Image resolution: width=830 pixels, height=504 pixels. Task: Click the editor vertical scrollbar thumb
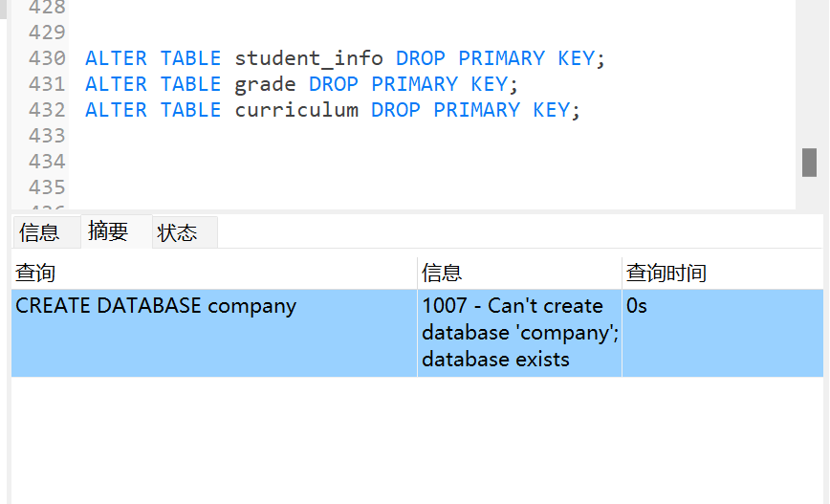tap(809, 163)
